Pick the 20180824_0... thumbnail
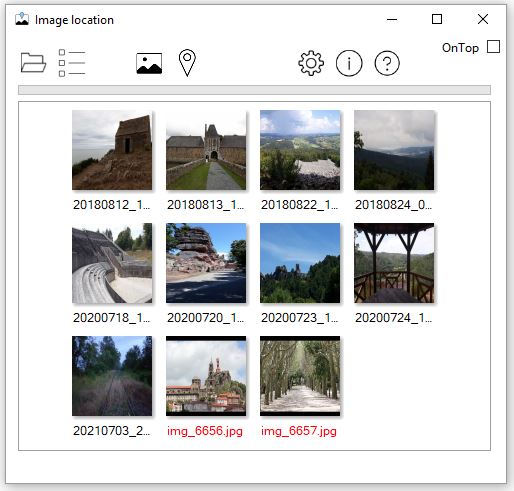Viewport: 514px width, 491px height. coord(394,150)
